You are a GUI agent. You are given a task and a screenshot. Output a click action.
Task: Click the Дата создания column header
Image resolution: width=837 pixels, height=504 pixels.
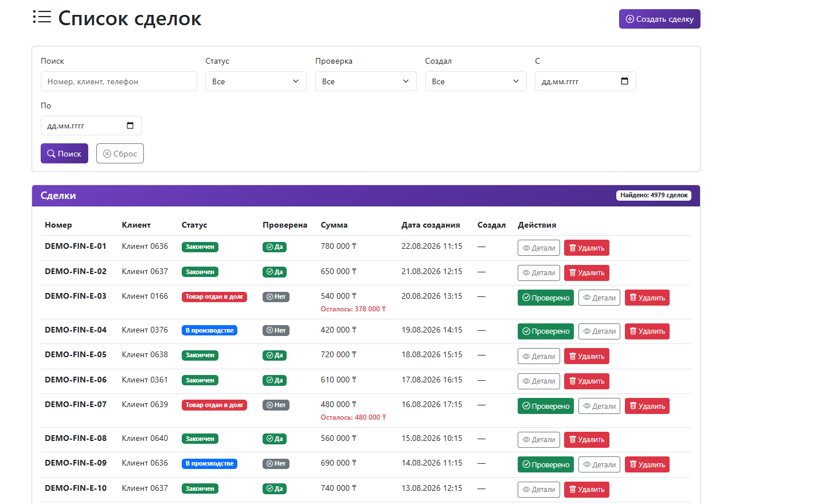coord(431,225)
